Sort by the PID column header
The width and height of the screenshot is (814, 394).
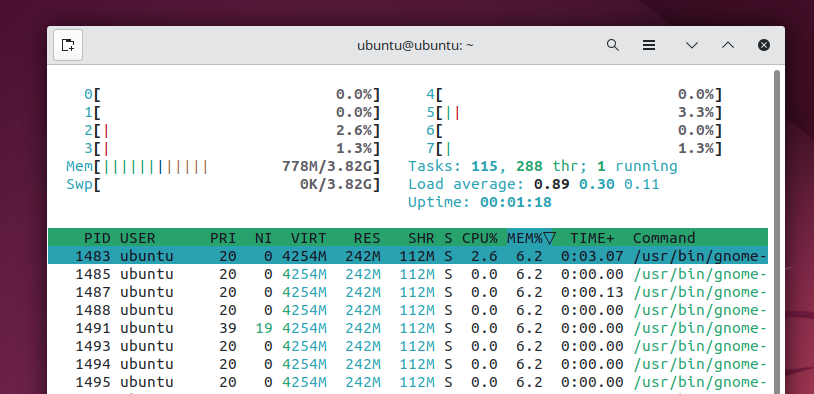[x=98, y=238]
